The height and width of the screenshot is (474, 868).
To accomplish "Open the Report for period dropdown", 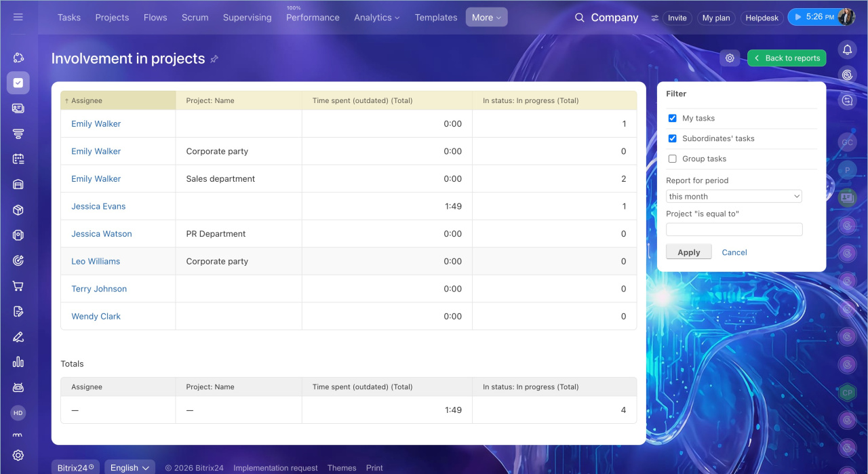I will 734,196.
